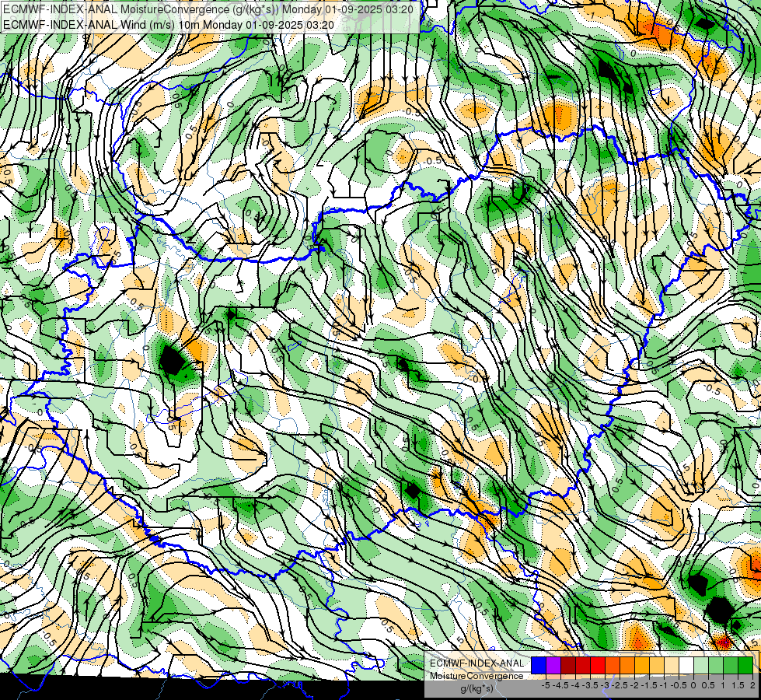Click the legend's 1.5 scale tick label
This screenshot has width=761, height=700.
738,685
